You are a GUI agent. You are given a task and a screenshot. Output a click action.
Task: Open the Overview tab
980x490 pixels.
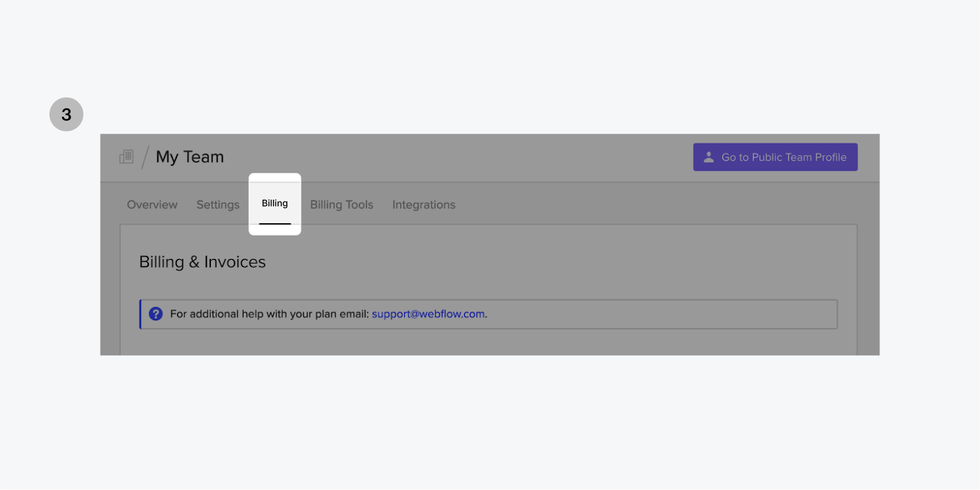(152, 205)
